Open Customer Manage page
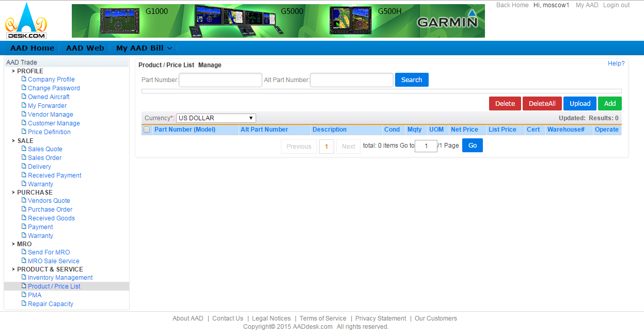 pos(54,123)
